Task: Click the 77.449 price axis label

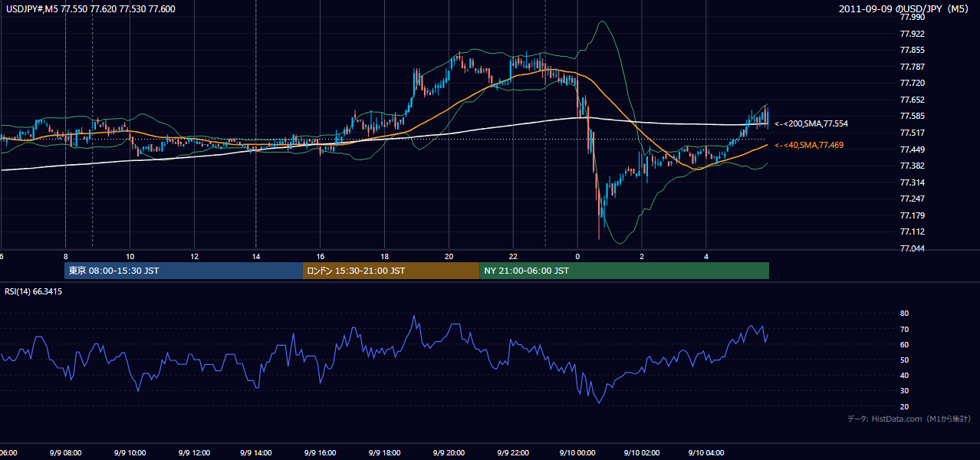Action: [x=913, y=149]
